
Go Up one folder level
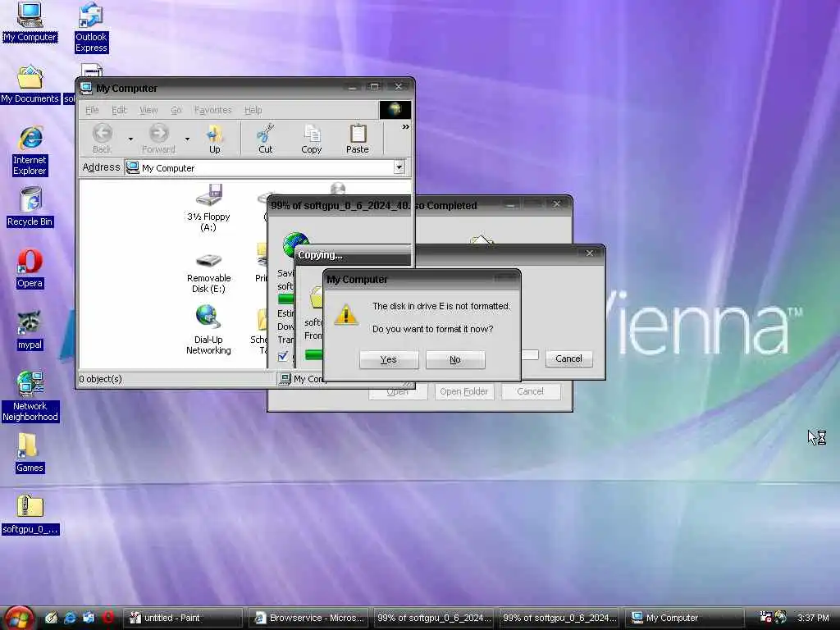[x=215, y=138]
